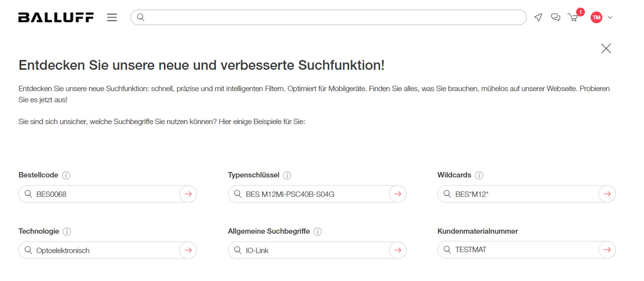
Task: Run the BES*M12* wildcard search arrow
Action: 607,194
